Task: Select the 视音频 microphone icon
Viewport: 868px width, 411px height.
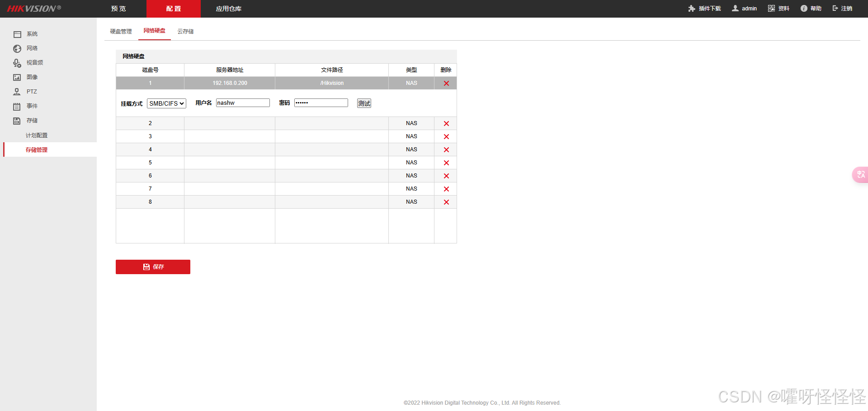Action: click(x=17, y=63)
